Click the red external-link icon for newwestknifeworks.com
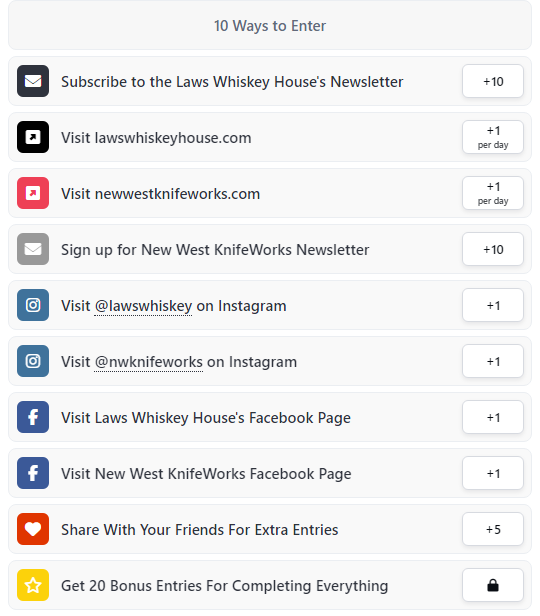This screenshot has width=540, height=616. (x=33, y=193)
